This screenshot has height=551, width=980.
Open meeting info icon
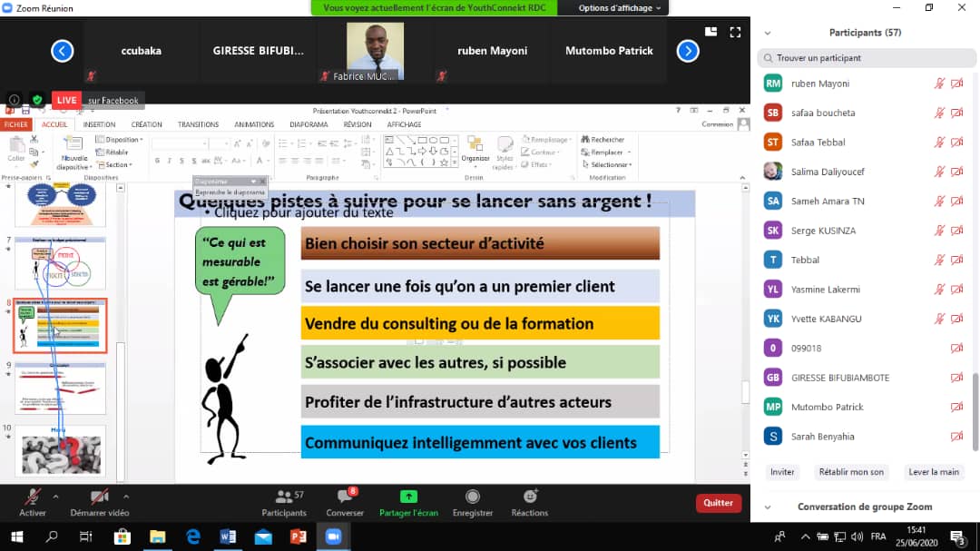14,100
